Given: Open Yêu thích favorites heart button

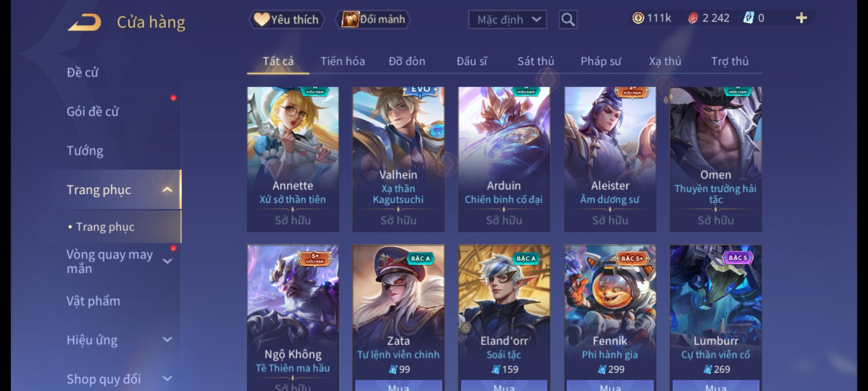Looking at the screenshot, I should 286,20.
